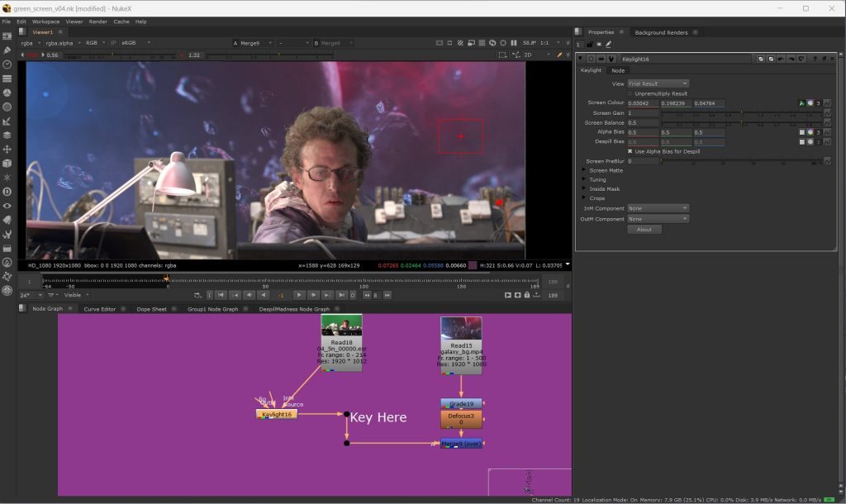Open the Screen Gain animation menu icon

827,113
